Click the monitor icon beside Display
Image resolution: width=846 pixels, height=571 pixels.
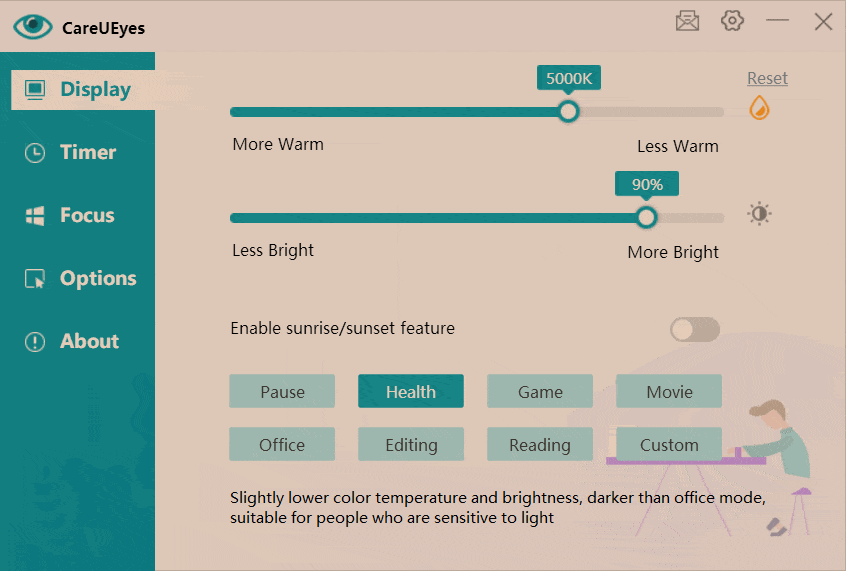pyautogui.click(x=35, y=90)
